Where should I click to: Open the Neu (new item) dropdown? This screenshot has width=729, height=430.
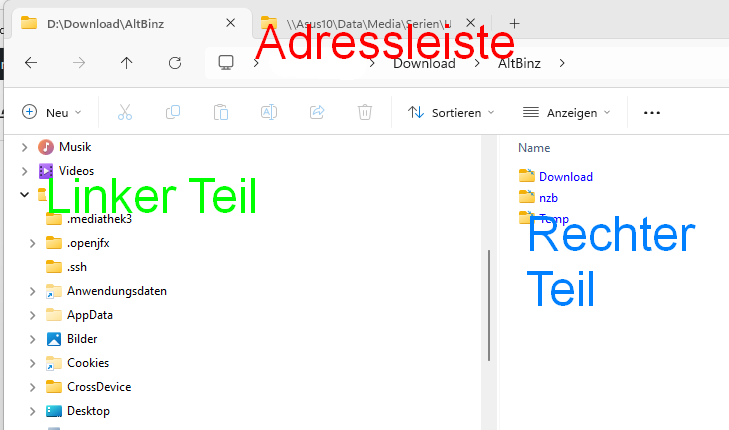tap(52, 112)
